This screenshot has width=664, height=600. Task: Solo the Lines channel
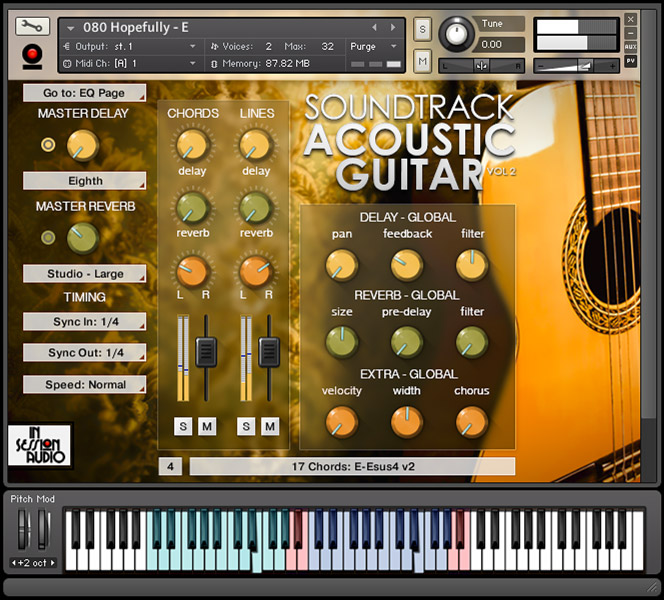(x=246, y=426)
